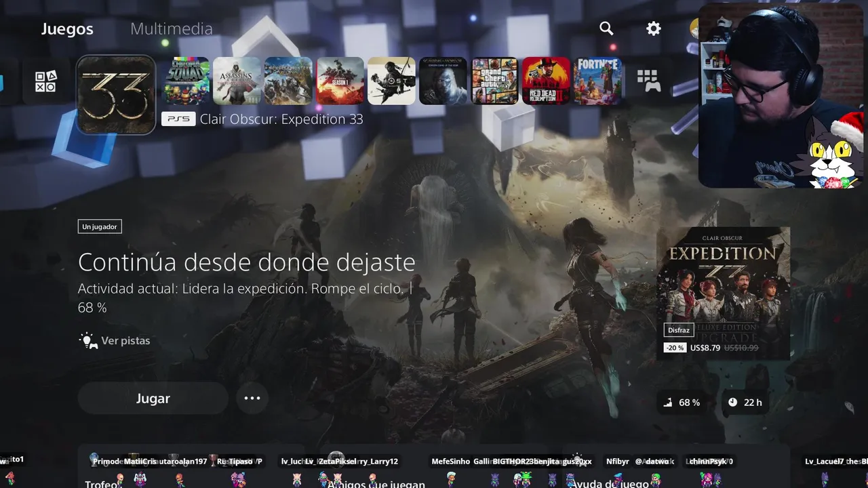Select the Fortnite game tile
Viewport: 868px width, 488px height.
point(597,81)
